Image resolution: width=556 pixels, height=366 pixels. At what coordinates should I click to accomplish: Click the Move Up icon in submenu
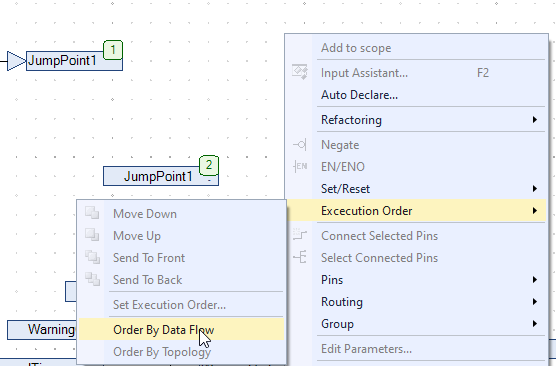point(92,235)
